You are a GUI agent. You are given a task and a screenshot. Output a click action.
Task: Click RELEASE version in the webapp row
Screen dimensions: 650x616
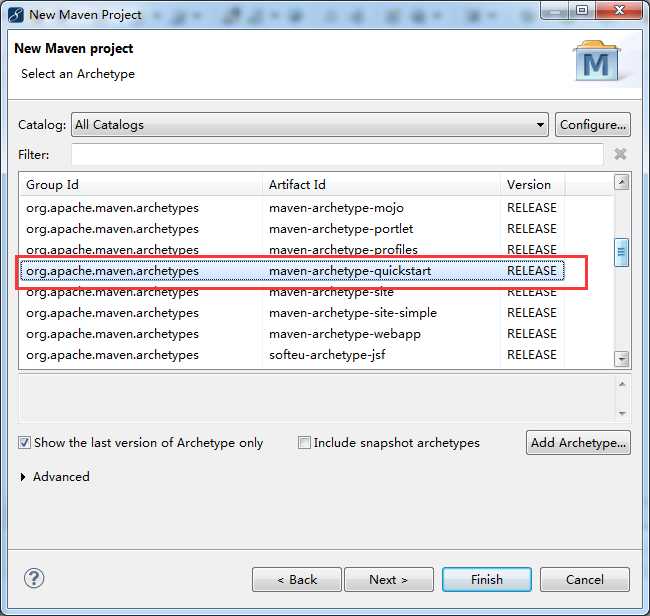tap(532, 334)
